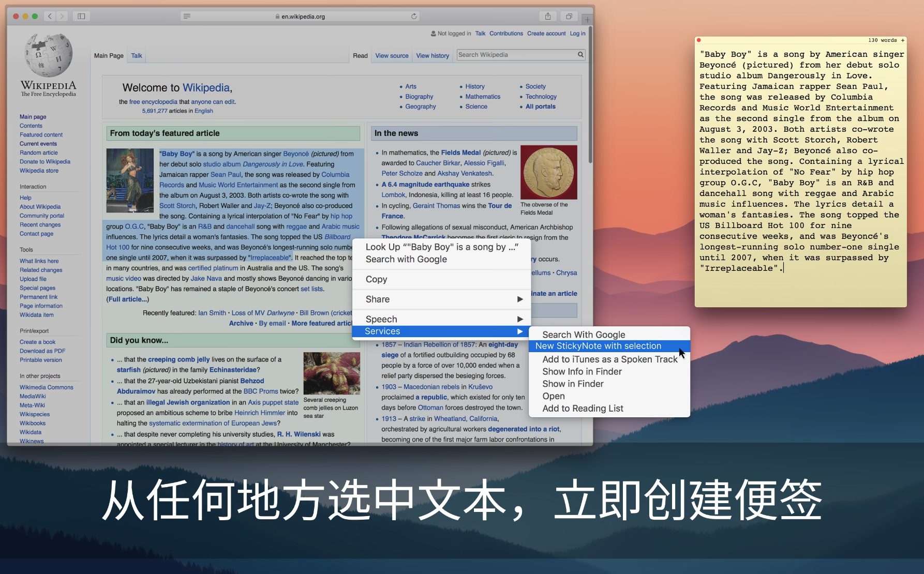Open the Reader view icon in address bar
Viewport: 924px width, 574px height.
[x=187, y=17]
